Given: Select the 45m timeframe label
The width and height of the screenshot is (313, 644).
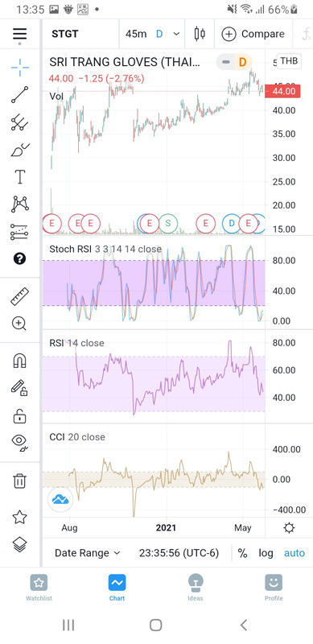Looking at the screenshot, I should (136, 34).
